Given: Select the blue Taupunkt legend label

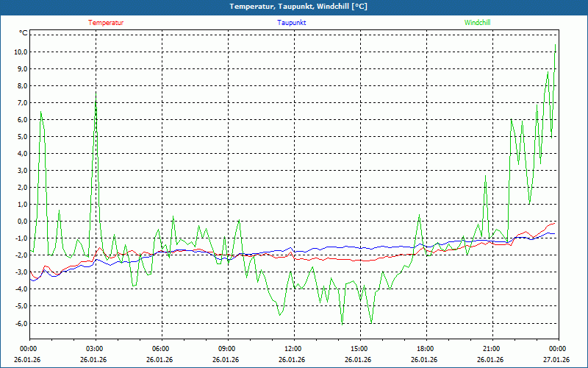Looking at the screenshot, I should pos(292,23).
